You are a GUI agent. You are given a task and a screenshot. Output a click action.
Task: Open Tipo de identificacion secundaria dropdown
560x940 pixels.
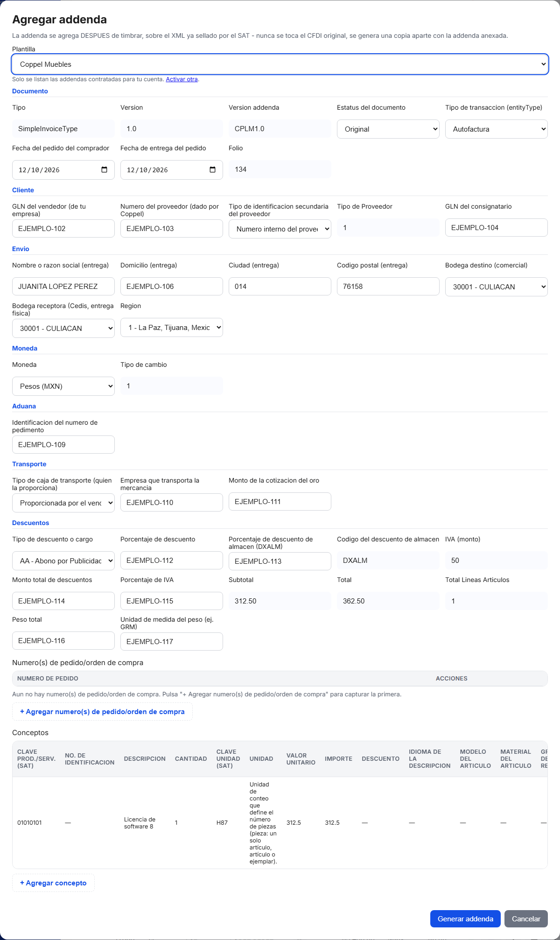280,229
